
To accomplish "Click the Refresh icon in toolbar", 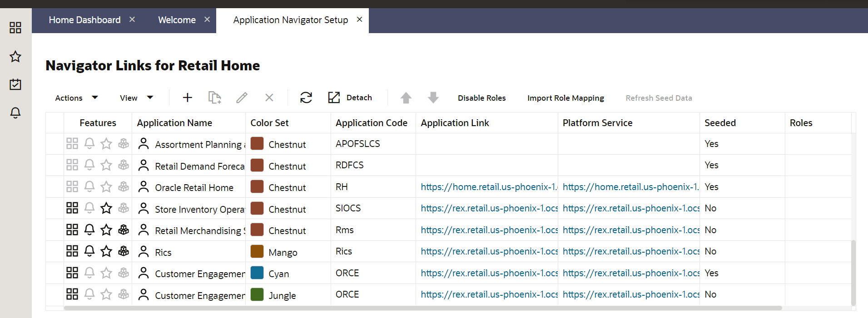I will pos(306,98).
